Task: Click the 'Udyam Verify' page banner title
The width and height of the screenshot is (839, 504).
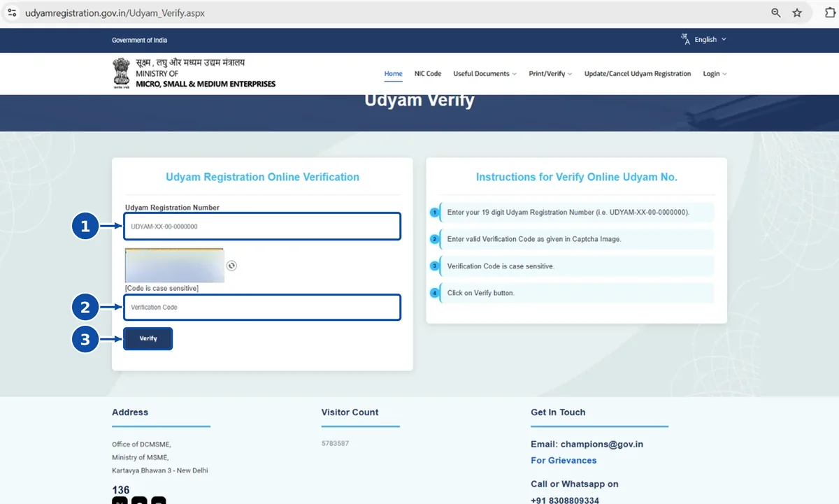Action: 419,100
